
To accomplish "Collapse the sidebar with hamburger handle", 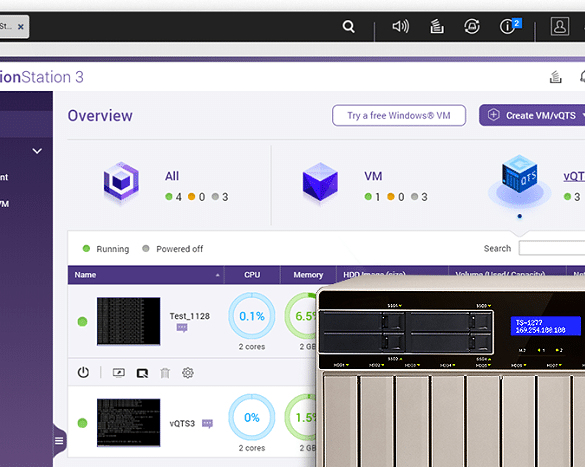I will 59,441.
